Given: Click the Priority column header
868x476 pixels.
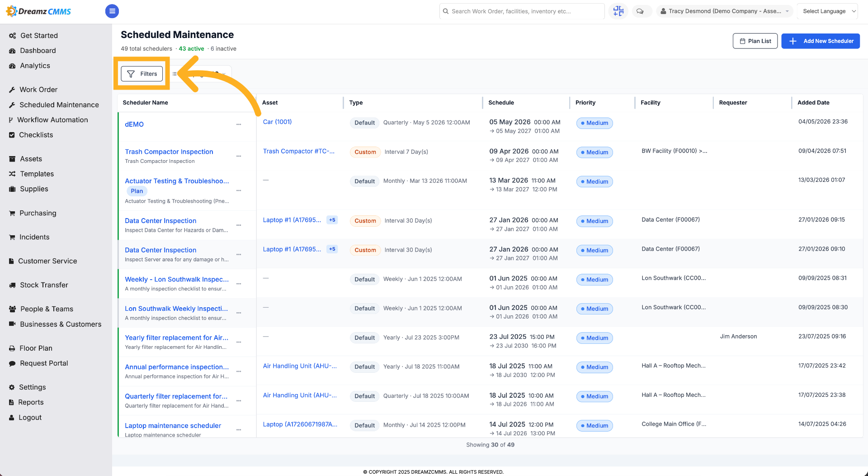Looking at the screenshot, I should [585, 103].
